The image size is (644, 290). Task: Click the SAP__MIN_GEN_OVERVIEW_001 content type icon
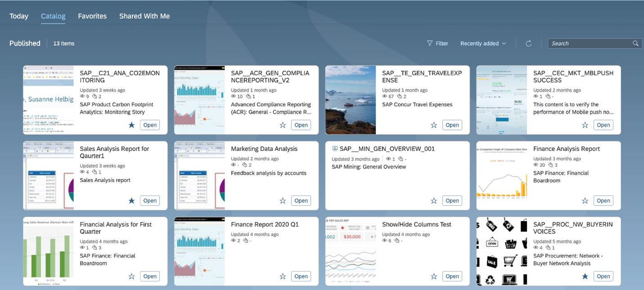tap(335, 149)
